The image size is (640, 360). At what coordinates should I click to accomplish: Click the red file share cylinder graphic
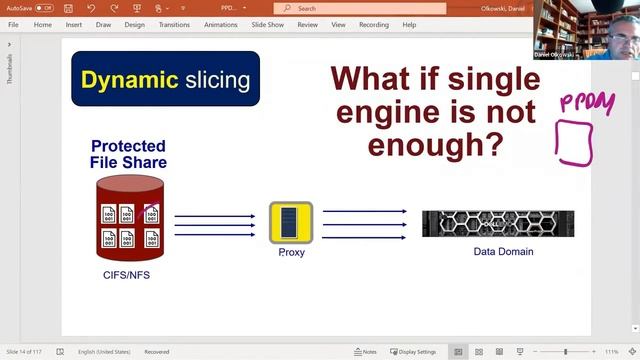point(130,218)
